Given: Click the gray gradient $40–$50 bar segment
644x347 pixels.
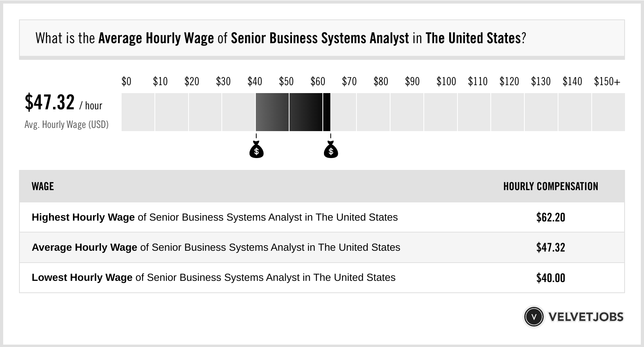Looking at the screenshot, I should [x=272, y=112].
